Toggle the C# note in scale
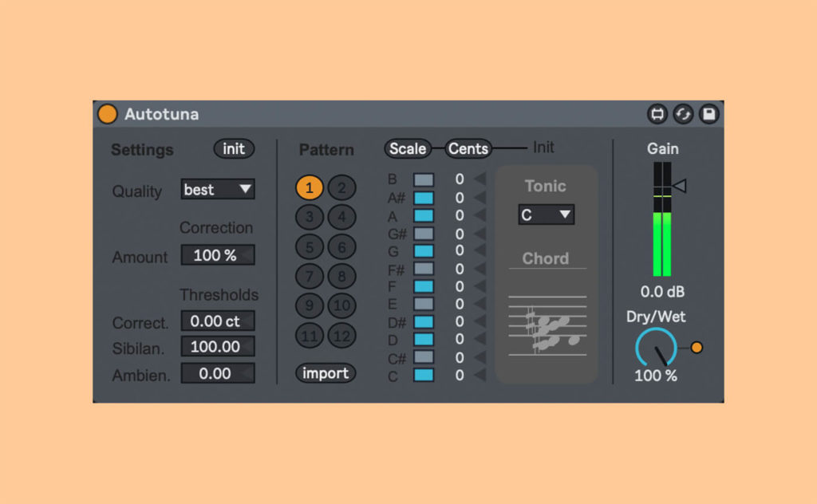 424,357
